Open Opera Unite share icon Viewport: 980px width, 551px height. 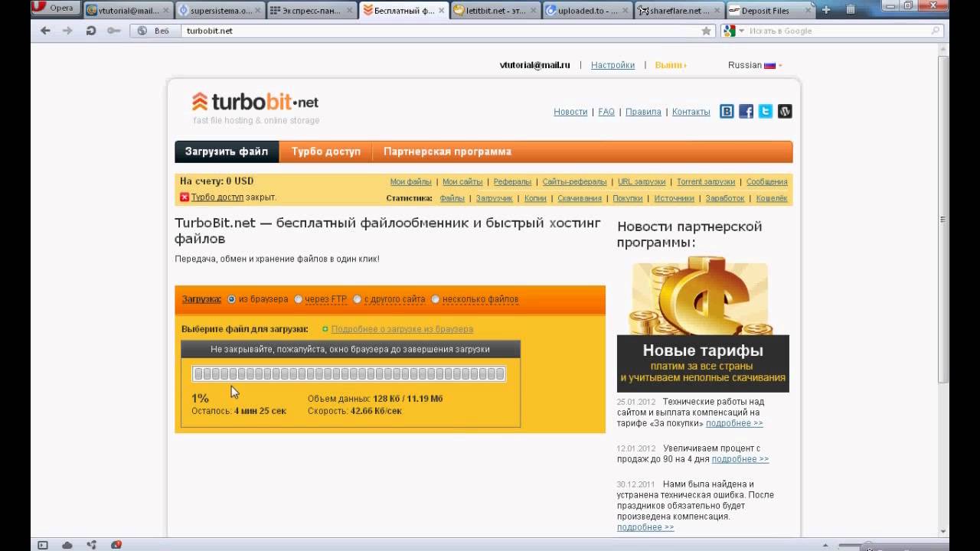click(x=92, y=545)
